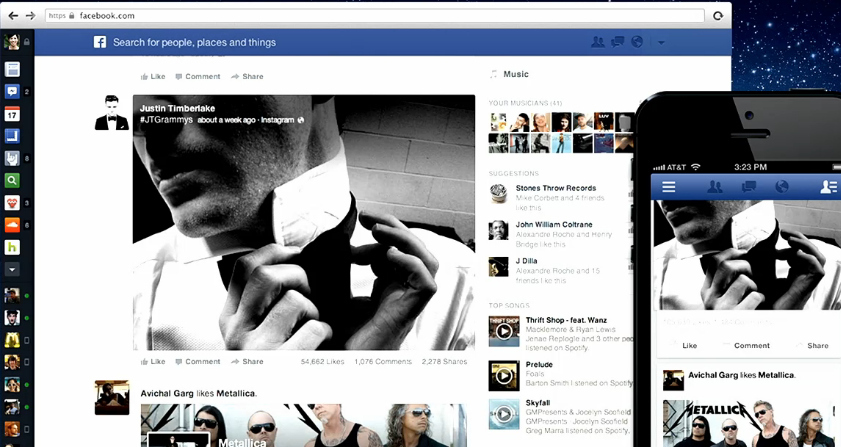Screen dimensions: 841x447
Task: Open the calendar icon in left sidebar
Action: tap(13, 114)
